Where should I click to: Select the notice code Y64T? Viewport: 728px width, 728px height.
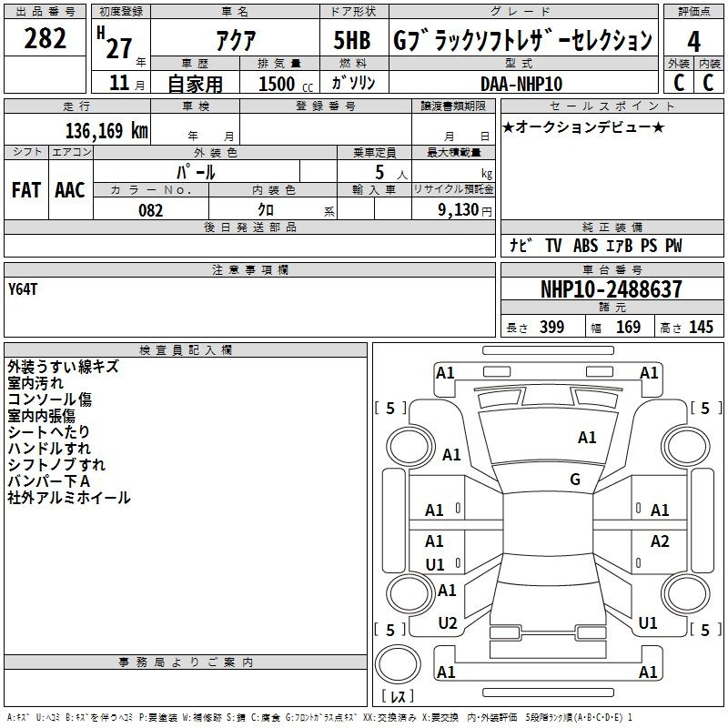22,289
